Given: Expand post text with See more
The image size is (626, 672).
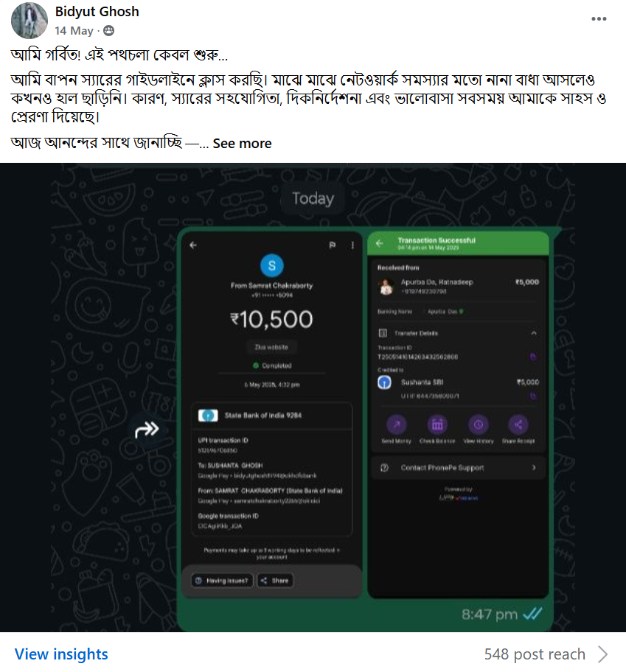Looking at the screenshot, I should 243,143.
